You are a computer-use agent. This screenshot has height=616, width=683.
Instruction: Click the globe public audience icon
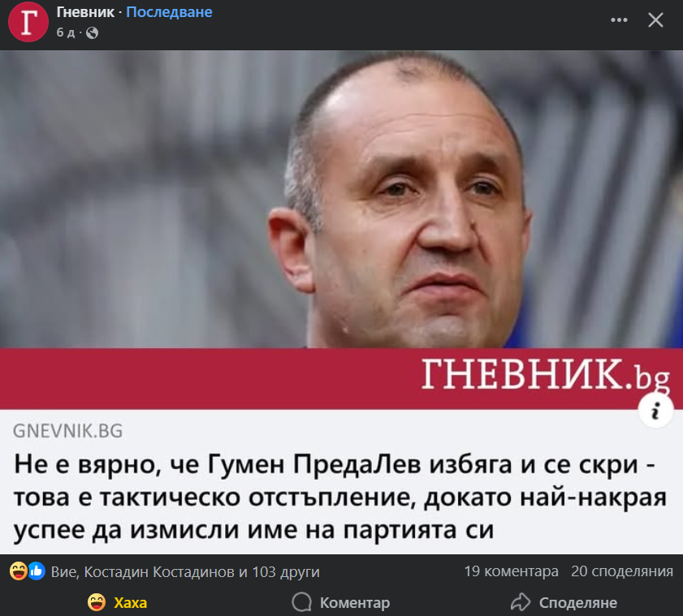point(92,32)
